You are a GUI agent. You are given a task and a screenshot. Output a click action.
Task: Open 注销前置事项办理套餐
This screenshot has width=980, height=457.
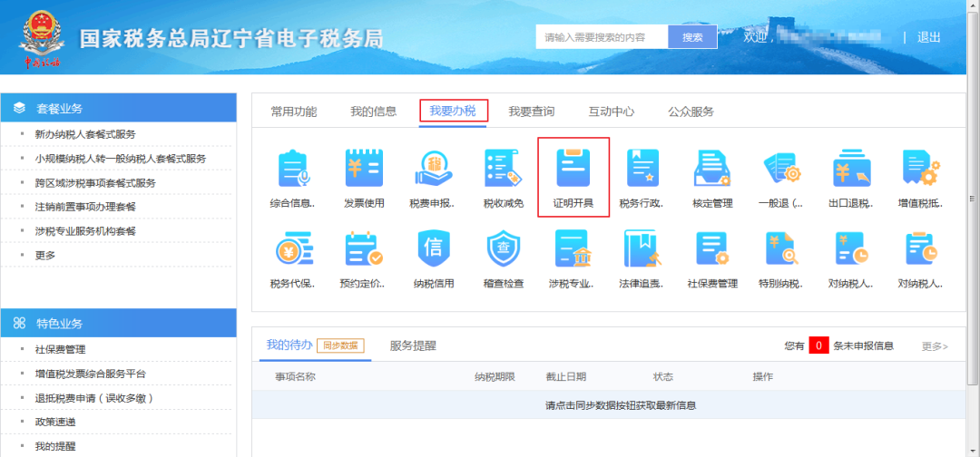point(85,207)
